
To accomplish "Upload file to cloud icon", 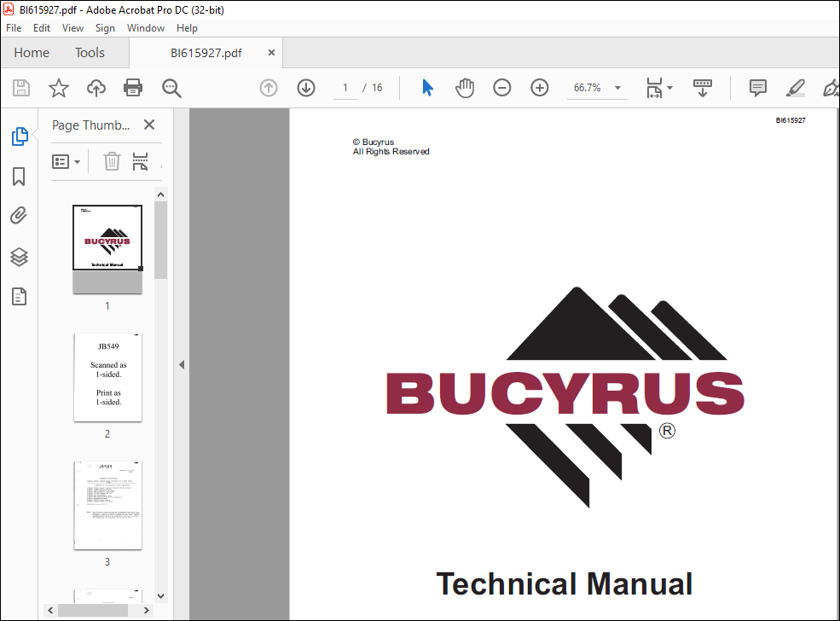I will coord(96,88).
